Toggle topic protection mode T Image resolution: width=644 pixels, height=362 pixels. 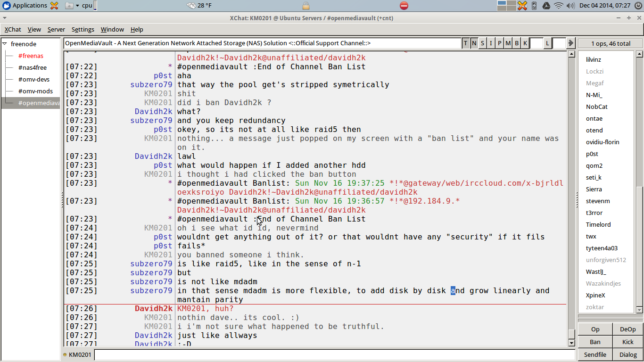coord(466,43)
